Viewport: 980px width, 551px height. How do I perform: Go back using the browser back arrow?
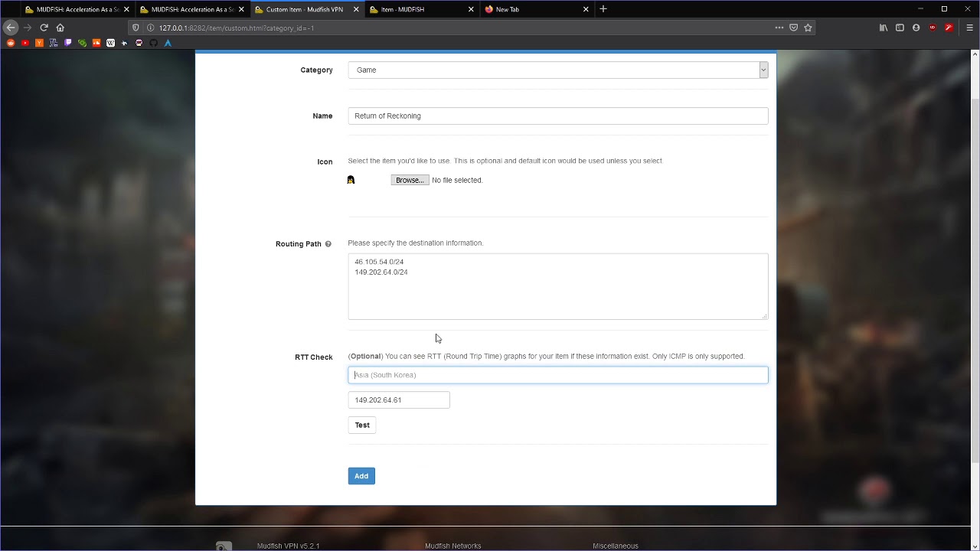[11, 28]
